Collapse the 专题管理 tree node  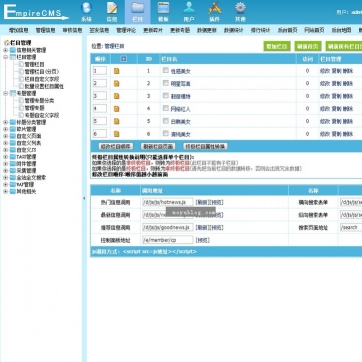(5, 93)
